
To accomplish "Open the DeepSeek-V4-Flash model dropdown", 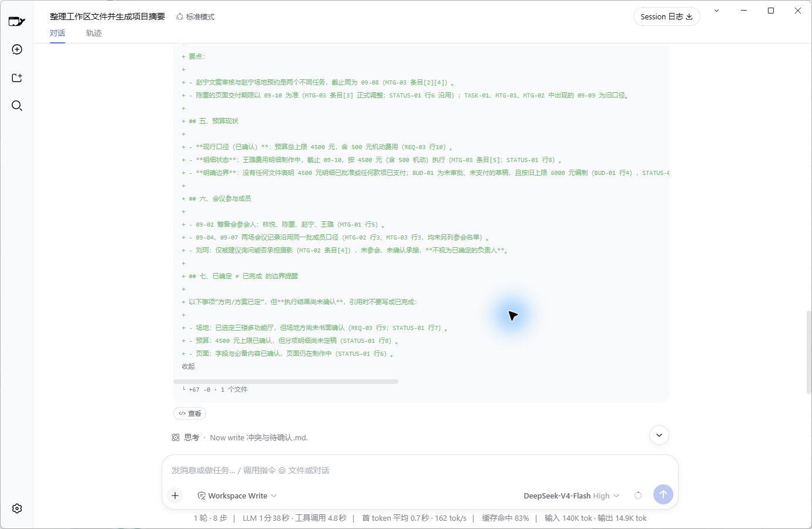I will pos(571,496).
